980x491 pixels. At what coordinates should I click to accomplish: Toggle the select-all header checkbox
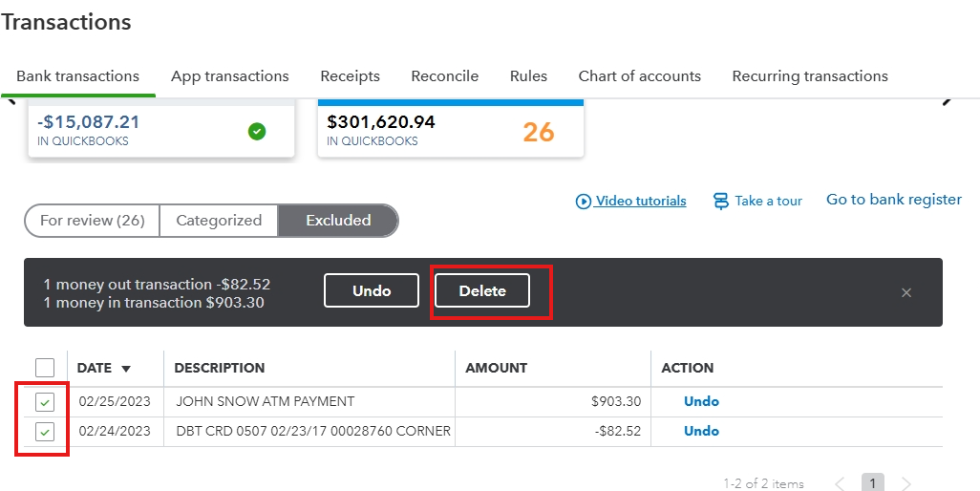pyautogui.click(x=45, y=368)
